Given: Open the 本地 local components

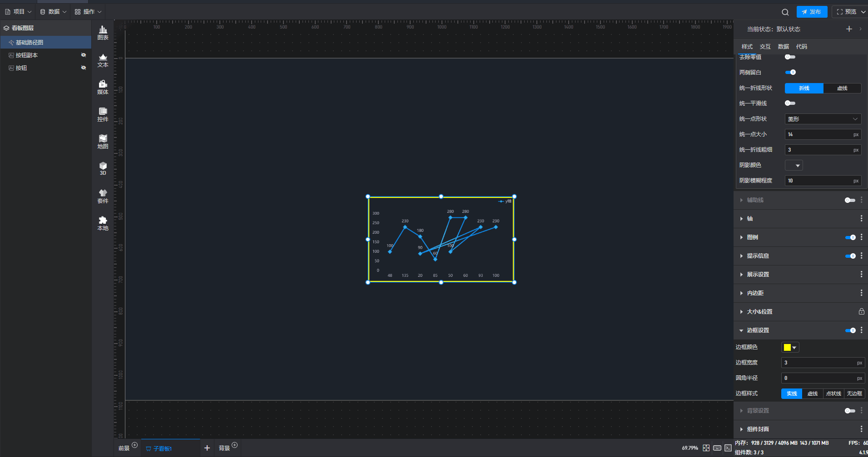Looking at the screenshot, I should tap(103, 223).
